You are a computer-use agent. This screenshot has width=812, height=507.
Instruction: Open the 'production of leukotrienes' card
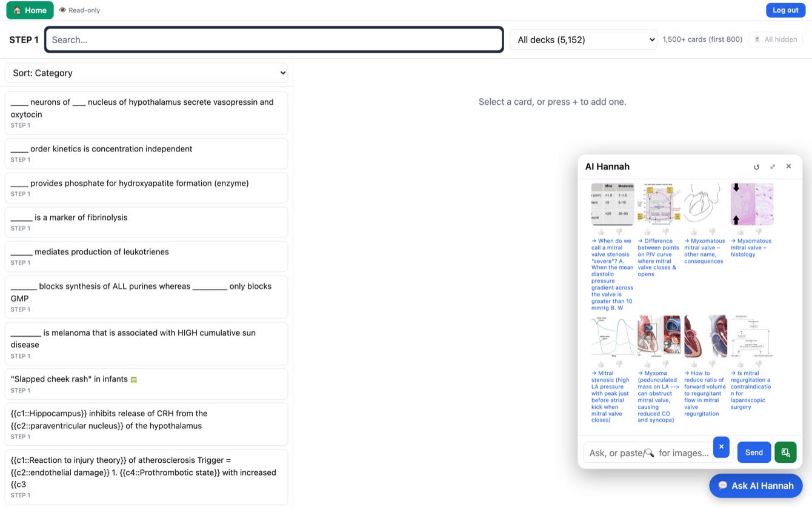coord(146,256)
